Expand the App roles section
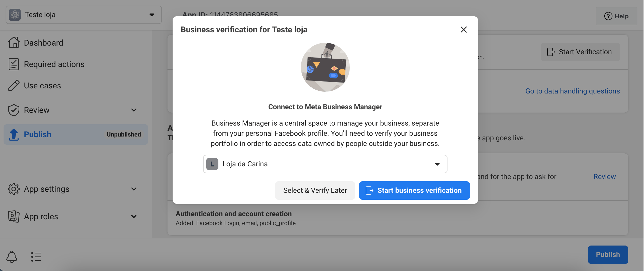Viewport: 644px width, 271px height. [134, 216]
